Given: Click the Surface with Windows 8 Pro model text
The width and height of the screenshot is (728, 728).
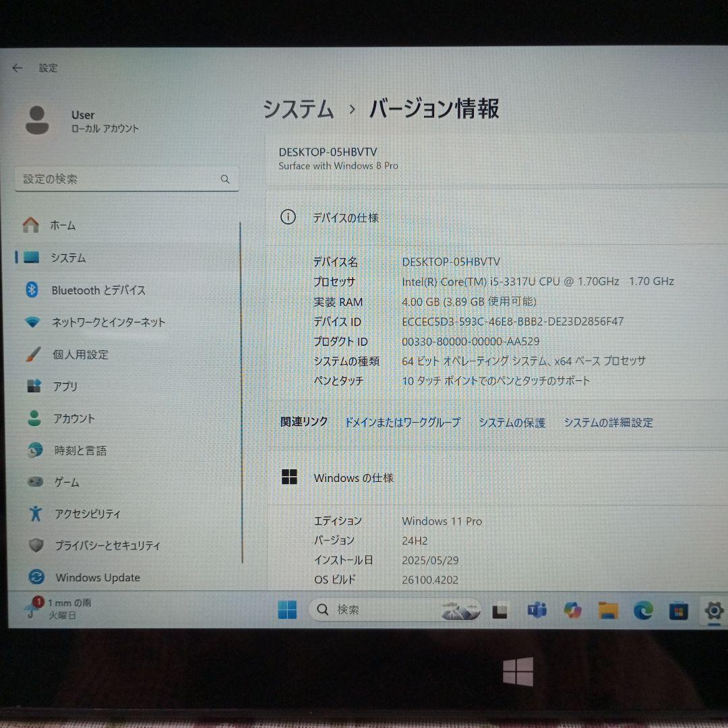Looking at the screenshot, I should (338, 166).
